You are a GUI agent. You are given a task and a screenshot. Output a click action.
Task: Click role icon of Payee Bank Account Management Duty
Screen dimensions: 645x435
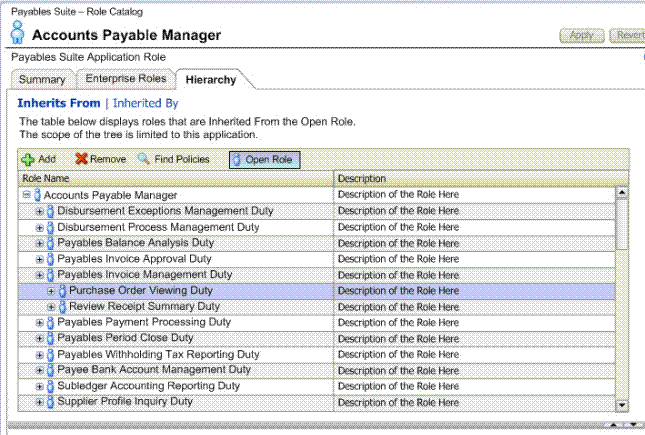(50, 370)
